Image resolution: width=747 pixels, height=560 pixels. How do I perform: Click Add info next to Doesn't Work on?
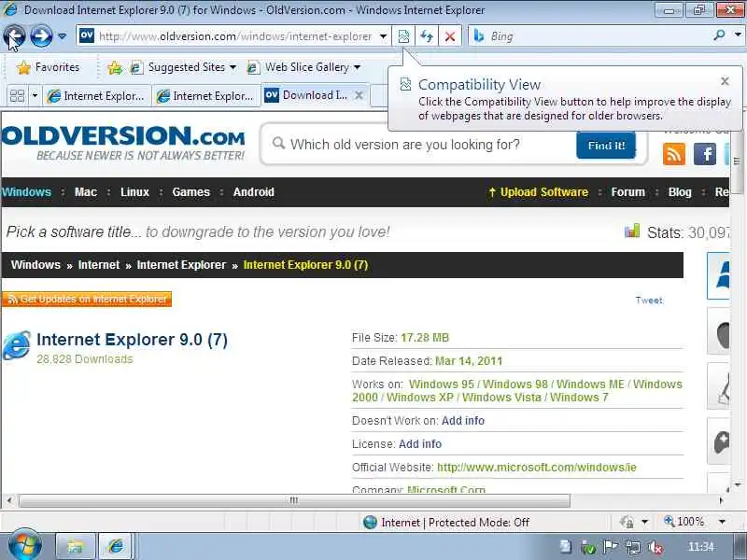[462, 421]
